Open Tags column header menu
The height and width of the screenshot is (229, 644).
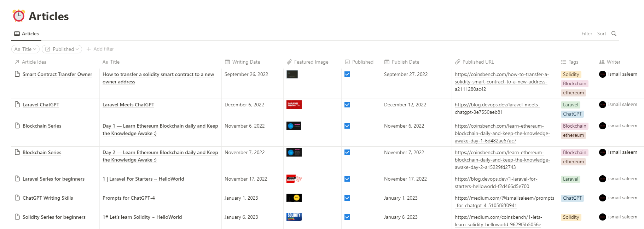coord(570,62)
